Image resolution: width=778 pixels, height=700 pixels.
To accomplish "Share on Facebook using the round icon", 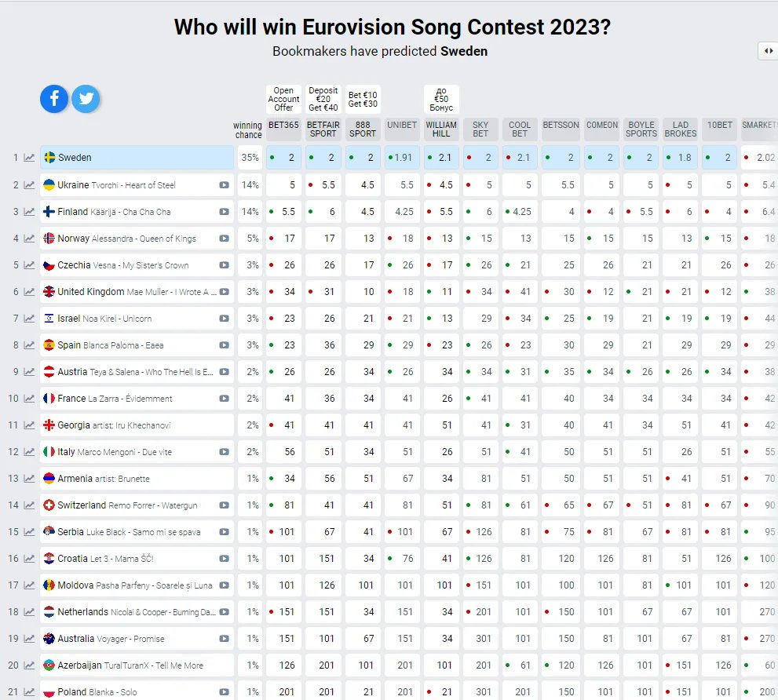I will tap(54, 98).
